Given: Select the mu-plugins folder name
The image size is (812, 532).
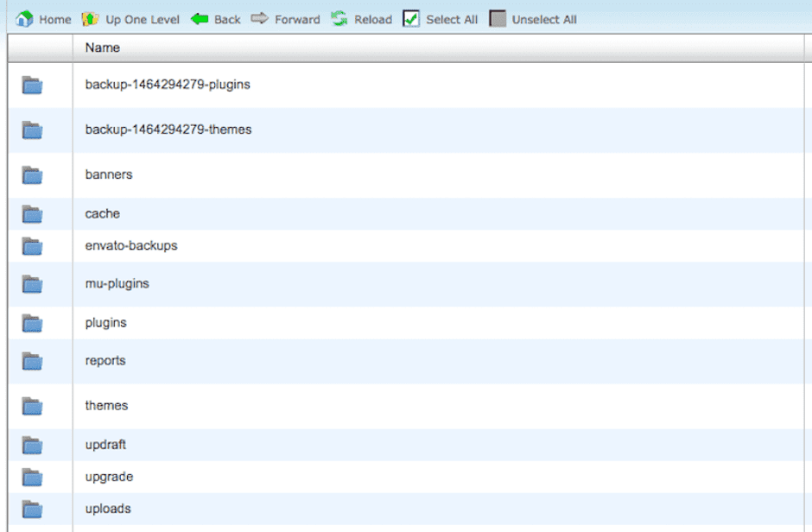Looking at the screenshot, I should [x=117, y=284].
